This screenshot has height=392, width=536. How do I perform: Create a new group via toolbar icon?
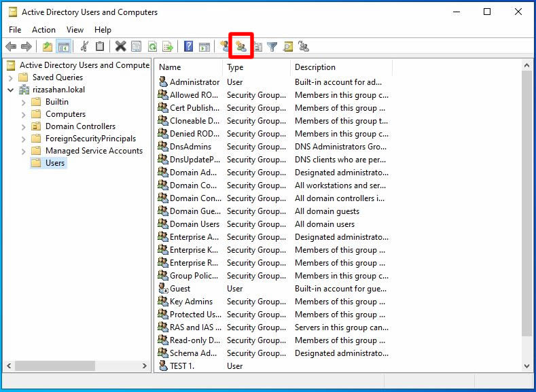(x=241, y=46)
